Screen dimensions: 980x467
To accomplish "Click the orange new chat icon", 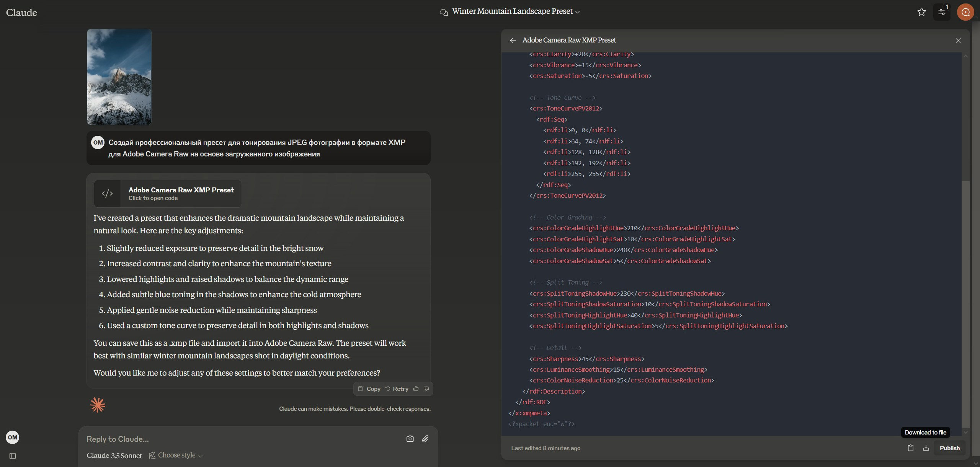I will pos(965,12).
